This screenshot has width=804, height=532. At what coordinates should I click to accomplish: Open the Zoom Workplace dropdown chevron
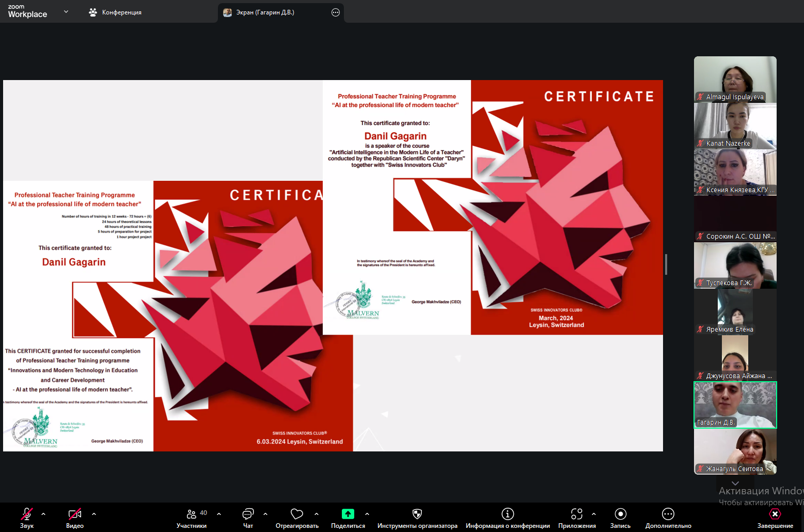point(66,11)
